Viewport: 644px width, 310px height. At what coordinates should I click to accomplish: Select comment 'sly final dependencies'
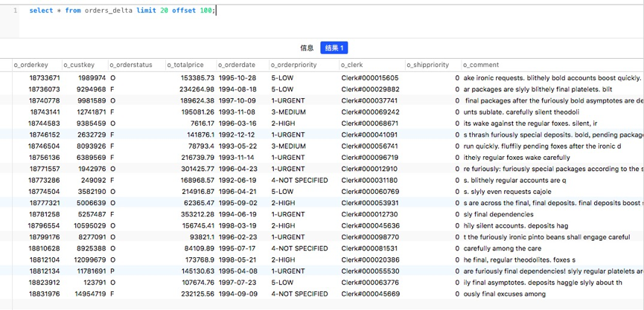[x=498, y=214]
